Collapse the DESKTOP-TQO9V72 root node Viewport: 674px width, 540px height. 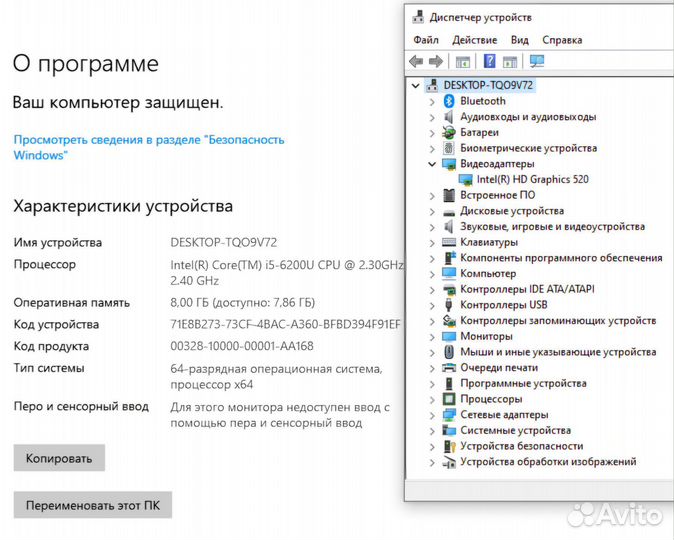tap(415, 86)
